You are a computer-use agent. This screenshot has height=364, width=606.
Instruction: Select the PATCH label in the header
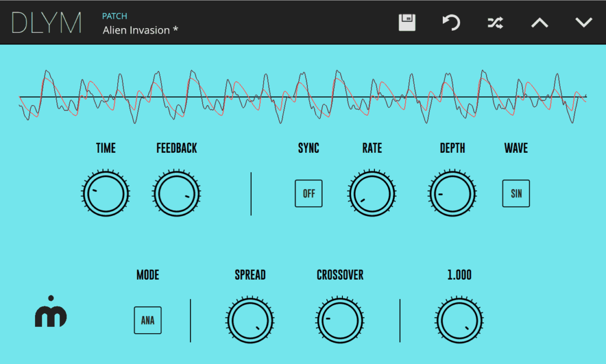click(115, 16)
